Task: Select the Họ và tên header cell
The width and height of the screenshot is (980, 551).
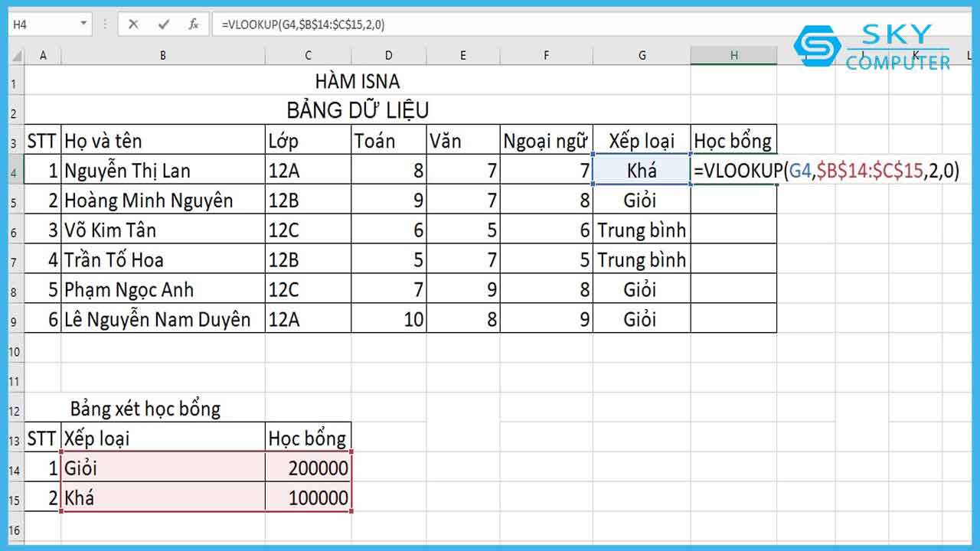Action: point(163,140)
